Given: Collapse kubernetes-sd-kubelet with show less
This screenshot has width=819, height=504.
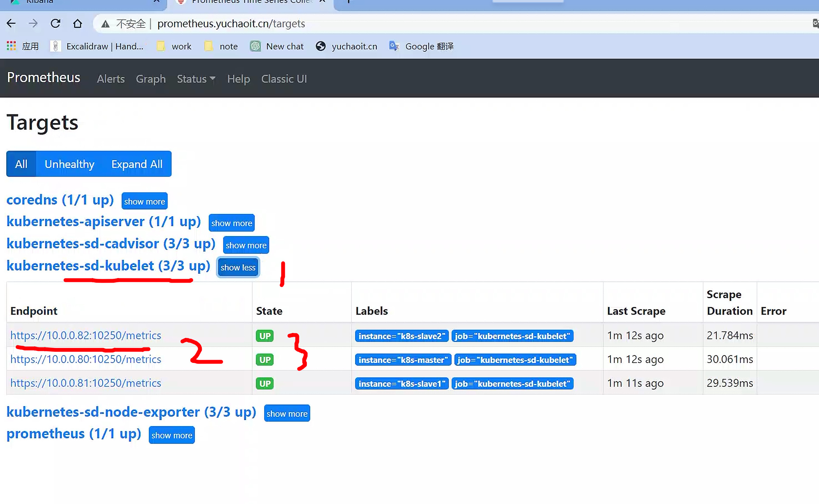Looking at the screenshot, I should coord(238,267).
